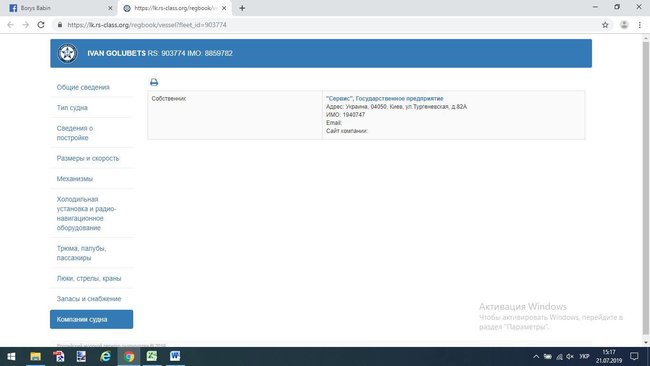Click the Адрес: Украина, 04050, Киев line
650x366 pixels.
click(x=396, y=107)
